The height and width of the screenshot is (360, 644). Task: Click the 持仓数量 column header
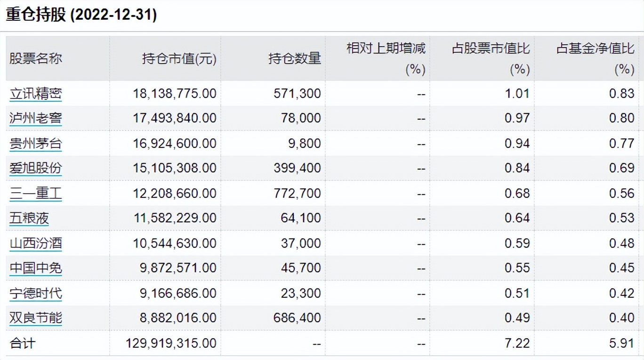click(294, 59)
